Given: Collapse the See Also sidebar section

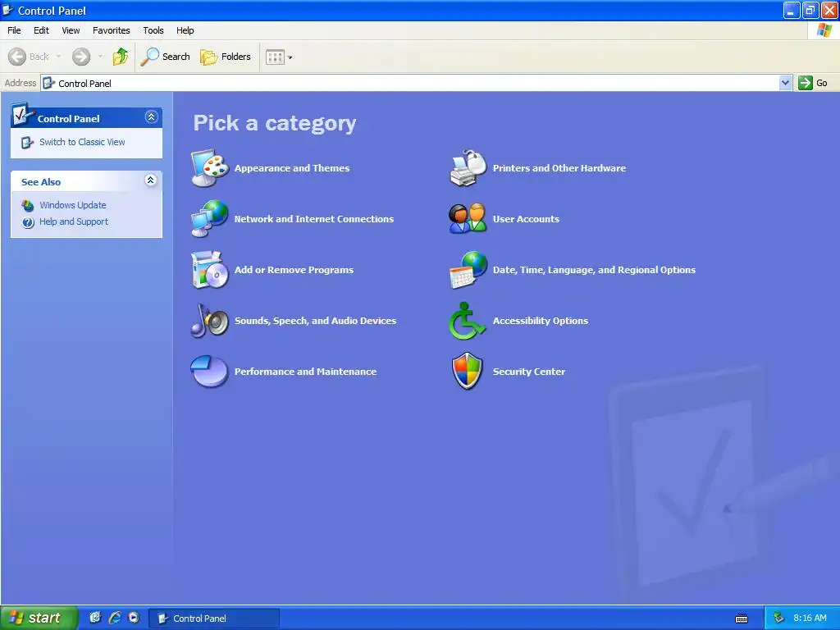Looking at the screenshot, I should (x=151, y=180).
